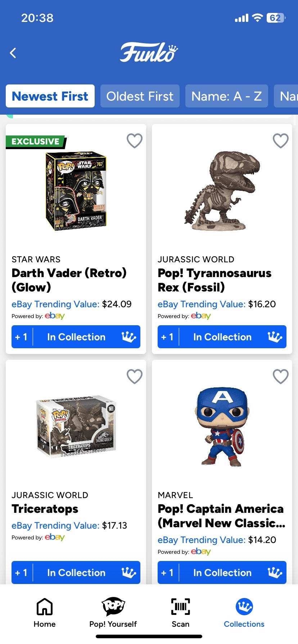This screenshot has height=644, width=298.
Task: Select Oldest First sort option
Action: (140, 96)
